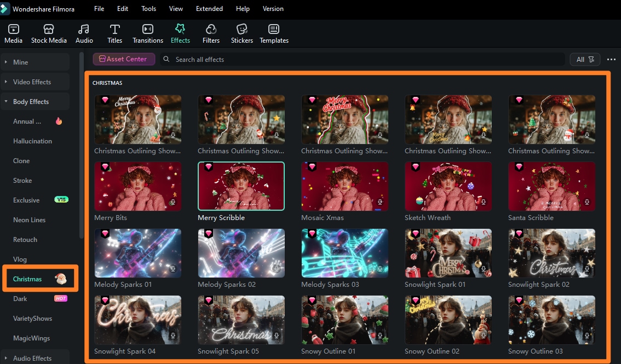Image resolution: width=621 pixels, height=364 pixels.
Task: Open the Edit menu
Action: [122, 9]
